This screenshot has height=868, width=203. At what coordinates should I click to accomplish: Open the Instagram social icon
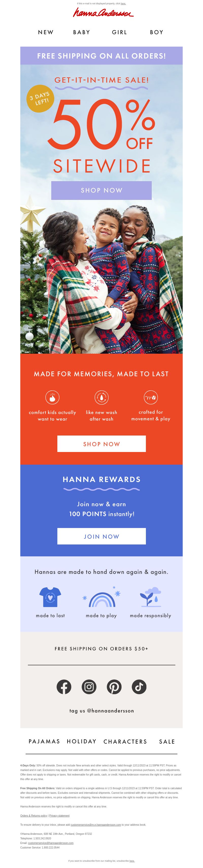(89, 687)
